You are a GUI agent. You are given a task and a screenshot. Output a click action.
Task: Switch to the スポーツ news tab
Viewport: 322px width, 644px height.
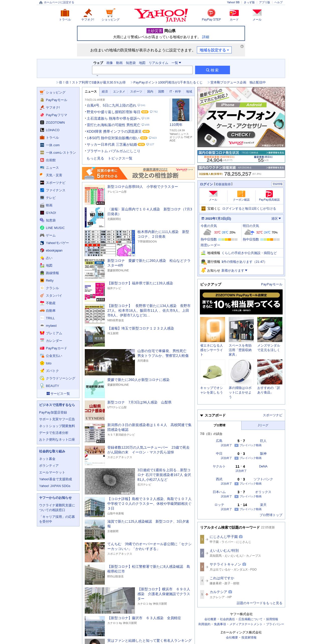click(136, 92)
